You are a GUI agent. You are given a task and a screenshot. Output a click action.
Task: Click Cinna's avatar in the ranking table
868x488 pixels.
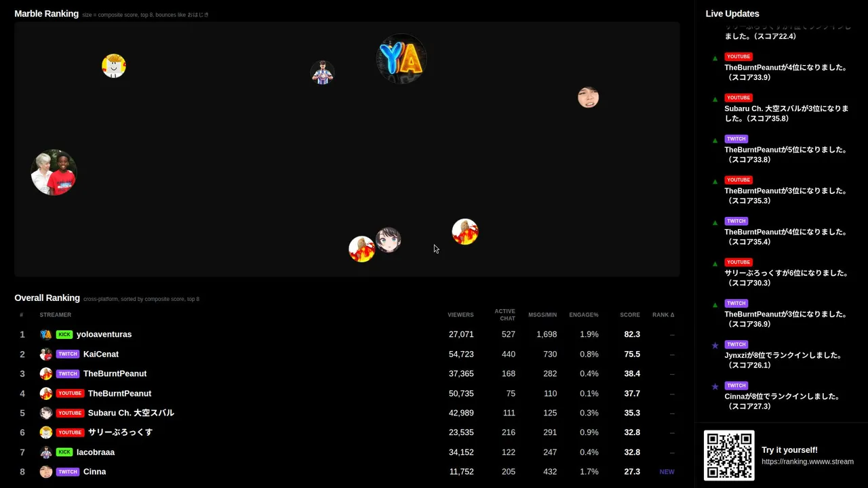point(46,472)
